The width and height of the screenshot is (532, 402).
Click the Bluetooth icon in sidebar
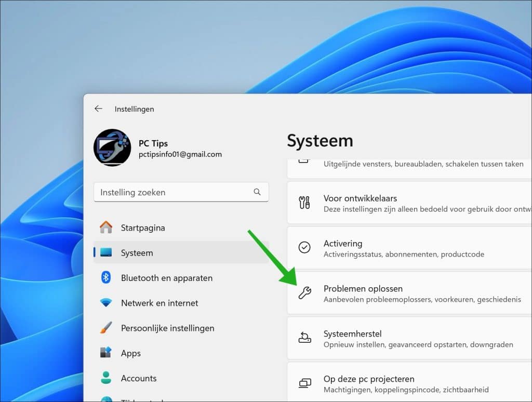pyautogui.click(x=106, y=277)
